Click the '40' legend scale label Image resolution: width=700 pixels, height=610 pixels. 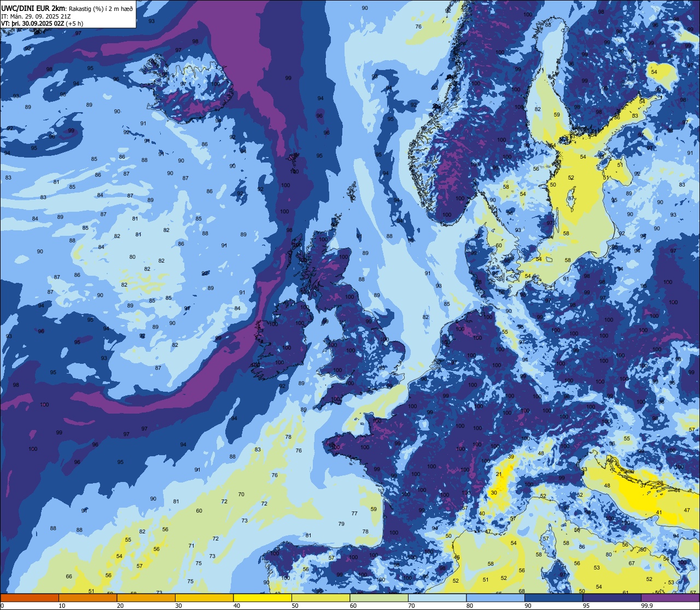(237, 606)
